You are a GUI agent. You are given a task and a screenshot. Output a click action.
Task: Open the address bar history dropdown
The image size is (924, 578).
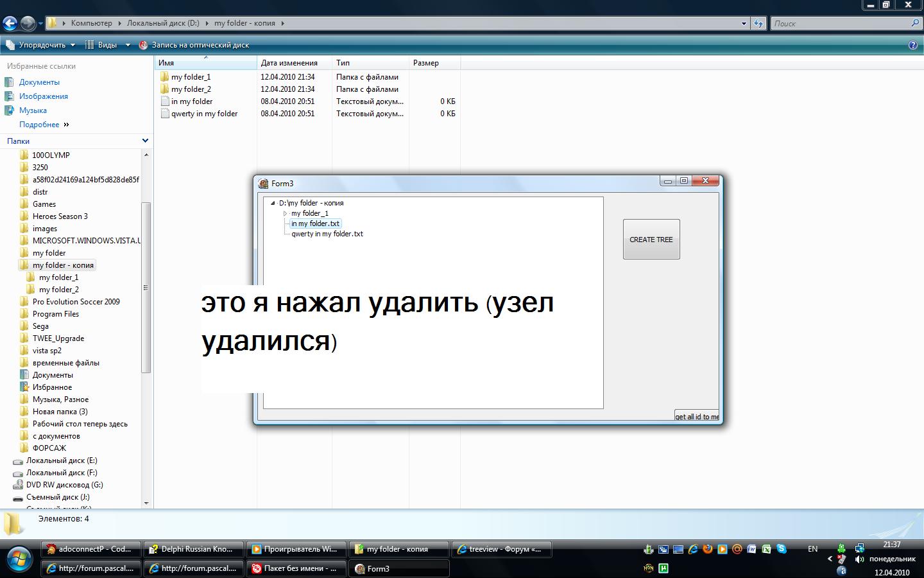pyautogui.click(x=744, y=23)
